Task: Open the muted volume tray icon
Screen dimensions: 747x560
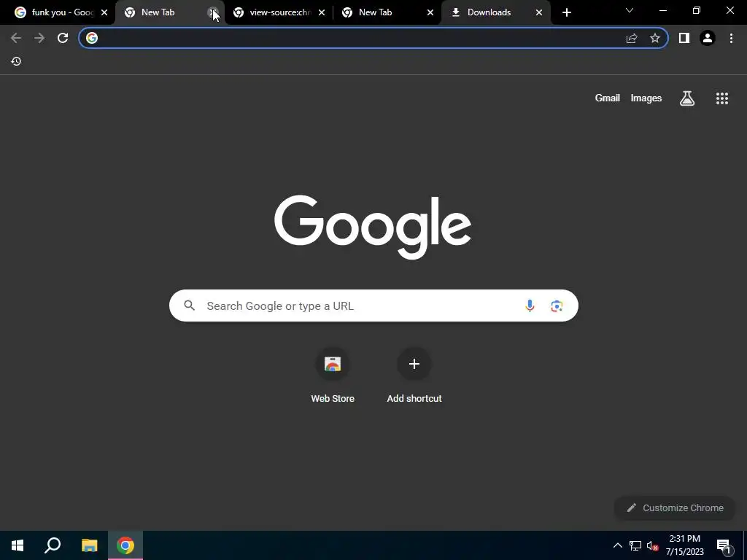Action: pos(652,545)
